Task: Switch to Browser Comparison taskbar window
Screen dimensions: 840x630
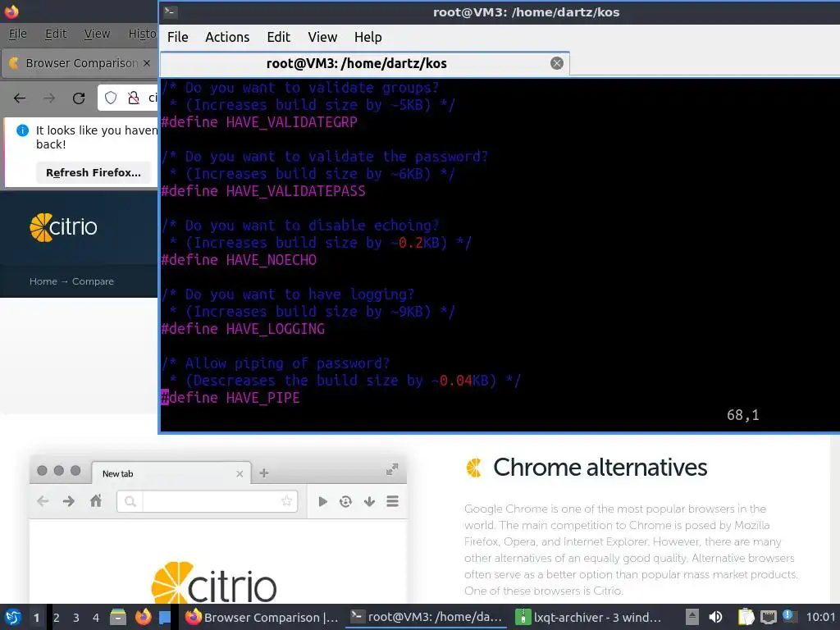Action: click(262, 617)
